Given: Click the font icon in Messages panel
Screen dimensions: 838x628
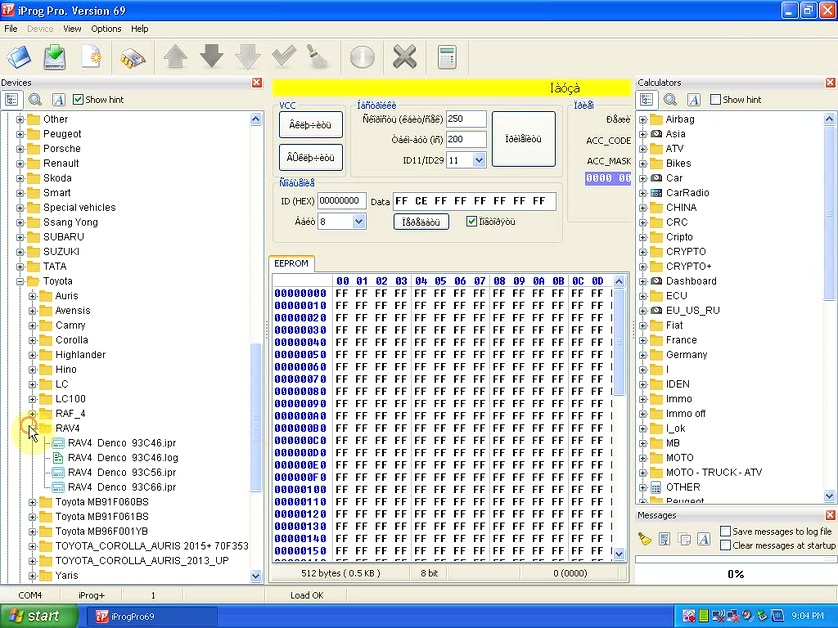Looking at the screenshot, I should (x=704, y=539).
